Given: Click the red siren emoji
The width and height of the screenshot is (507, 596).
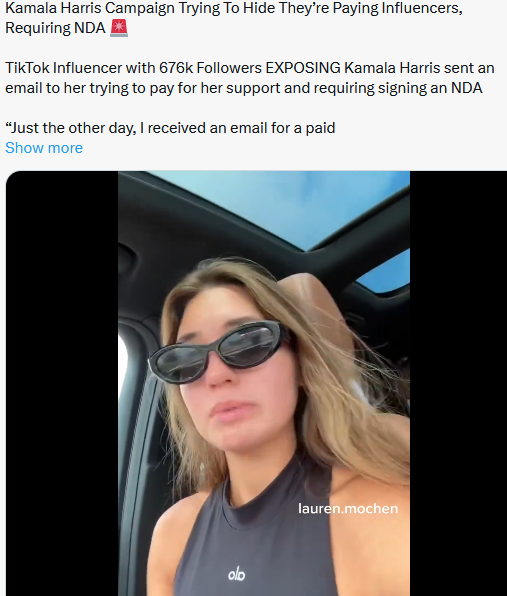Looking at the screenshot, I should pos(119,28).
